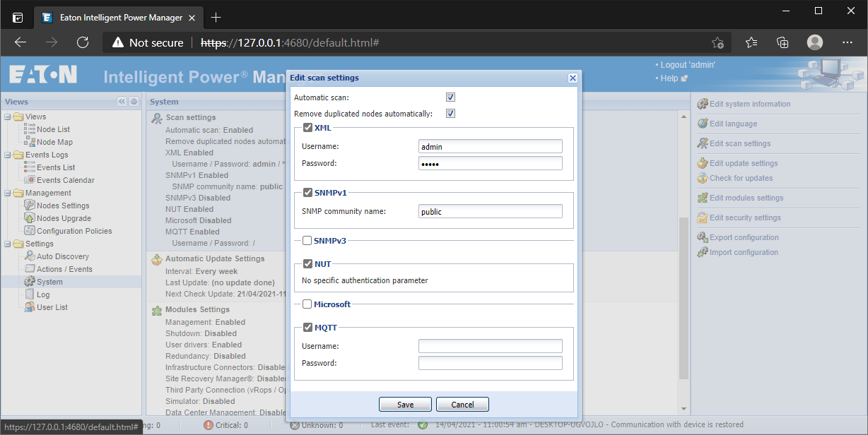The height and width of the screenshot is (435, 868).
Task: Open the Help link
Action: pyautogui.click(x=669, y=78)
